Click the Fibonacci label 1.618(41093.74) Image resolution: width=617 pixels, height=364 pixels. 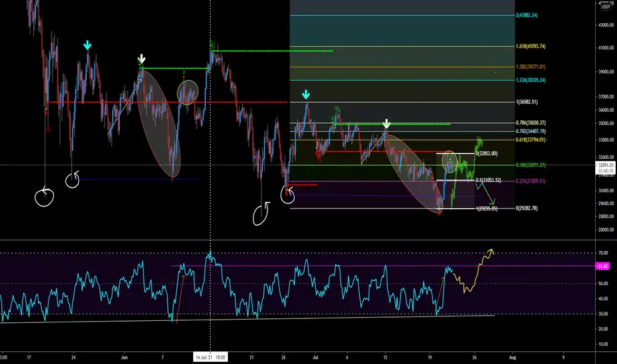(x=530, y=46)
